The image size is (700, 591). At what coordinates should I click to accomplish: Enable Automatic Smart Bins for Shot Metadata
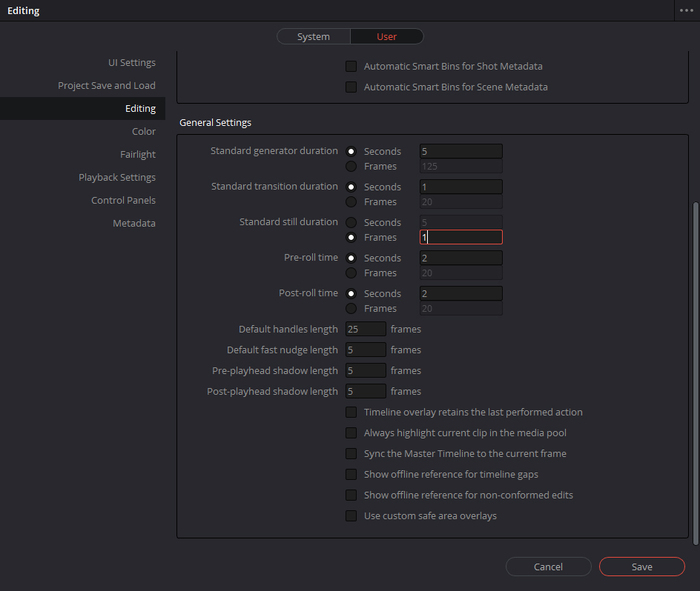coord(351,66)
